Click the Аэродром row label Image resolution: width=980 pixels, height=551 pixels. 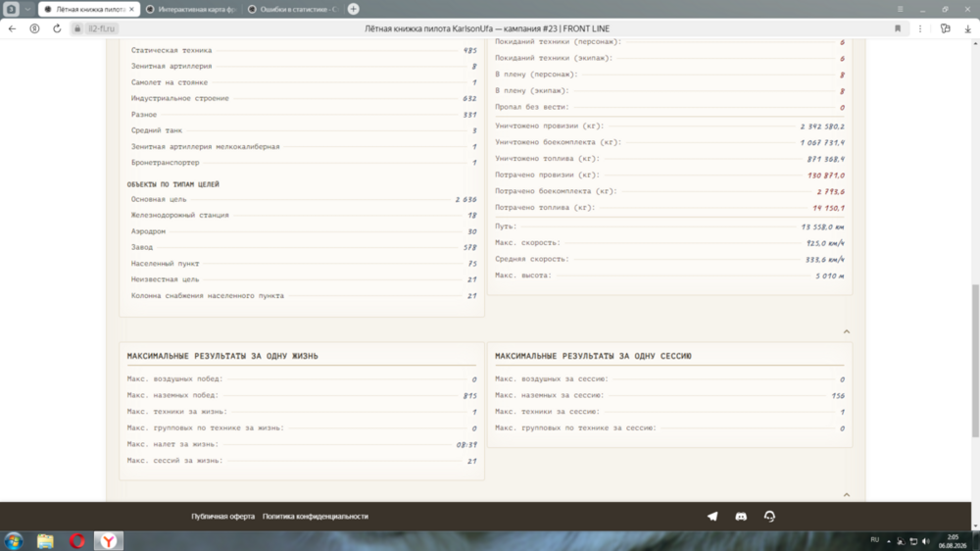[148, 231]
